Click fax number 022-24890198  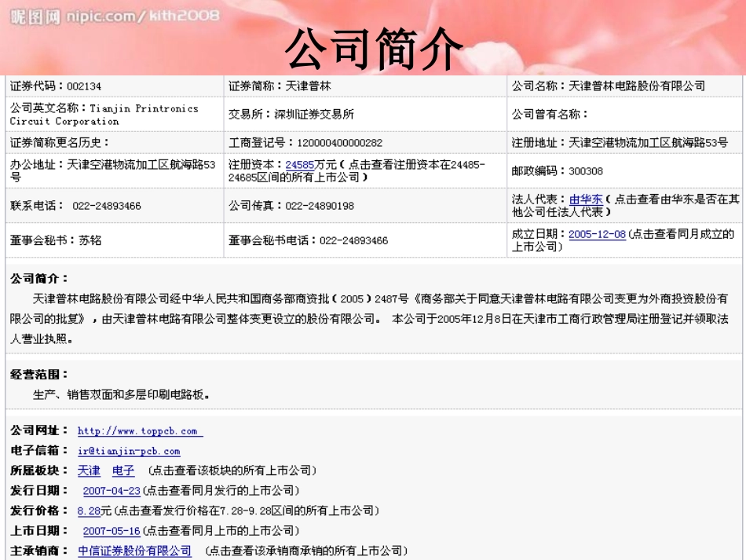(320, 206)
